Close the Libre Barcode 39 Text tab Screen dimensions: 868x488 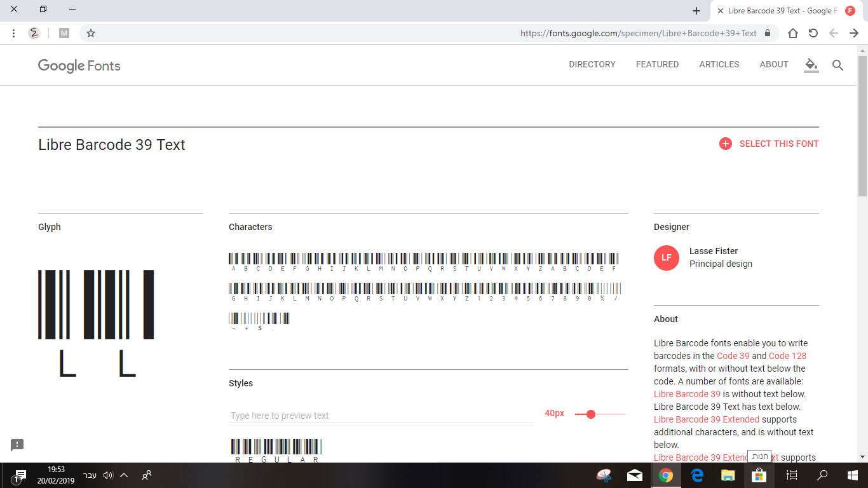coord(720,11)
